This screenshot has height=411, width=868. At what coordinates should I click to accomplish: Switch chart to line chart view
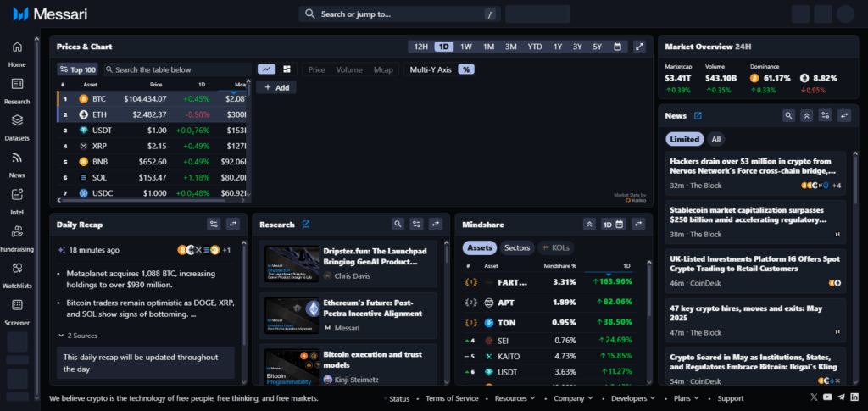tap(267, 69)
